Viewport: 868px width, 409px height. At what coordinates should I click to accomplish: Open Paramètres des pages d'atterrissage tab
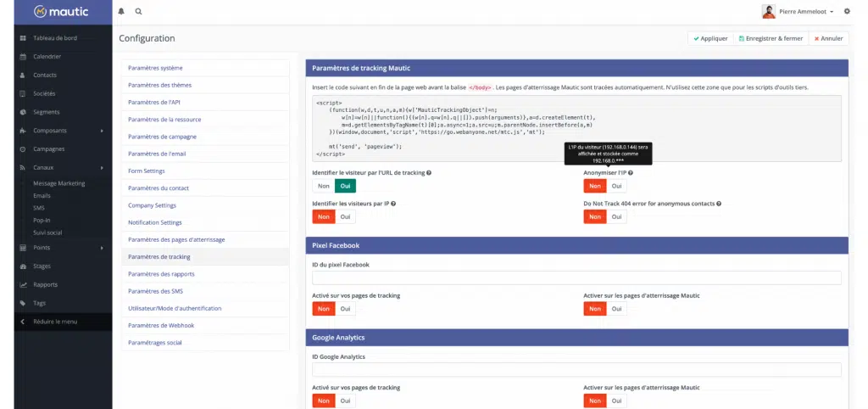pos(205,239)
